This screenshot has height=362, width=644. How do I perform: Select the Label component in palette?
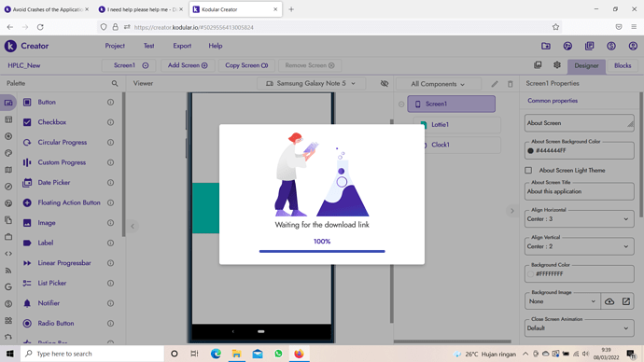(x=46, y=243)
